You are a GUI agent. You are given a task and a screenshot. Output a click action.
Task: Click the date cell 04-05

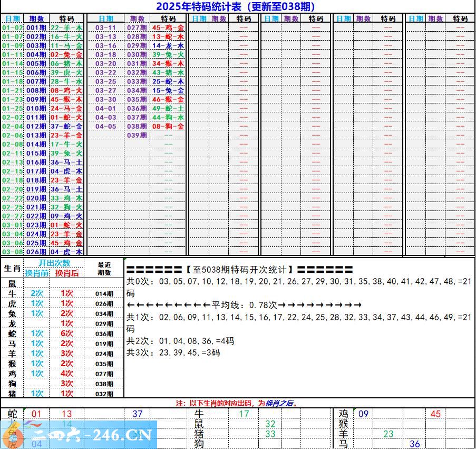[105, 127]
